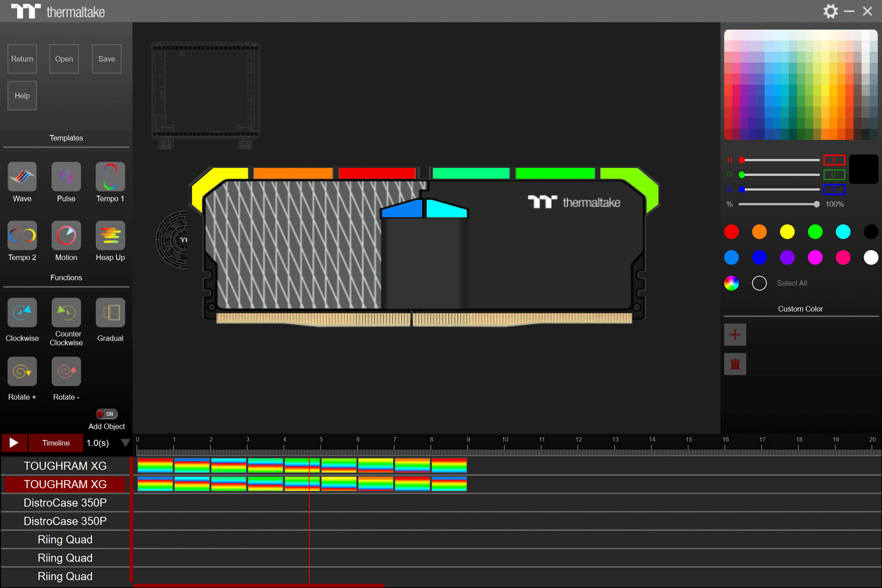Add a new custom color with plus
This screenshot has height=588, width=882.
pos(735,335)
